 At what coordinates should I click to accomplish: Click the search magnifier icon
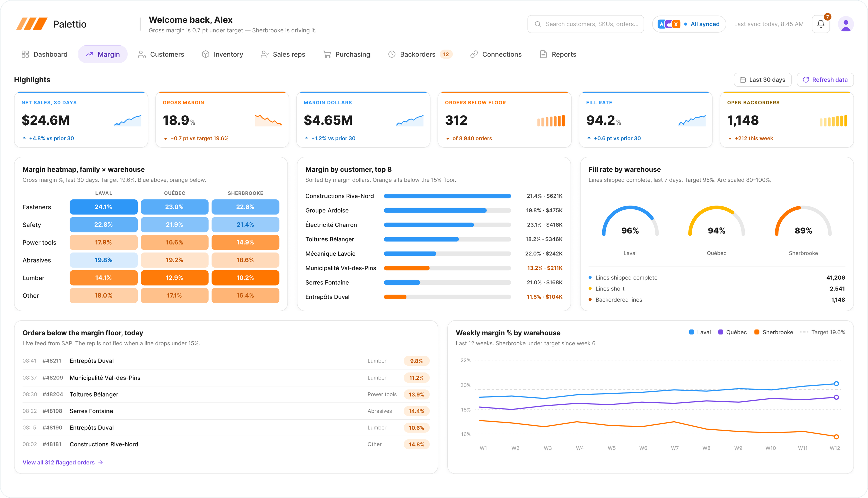(x=537, y=24)
